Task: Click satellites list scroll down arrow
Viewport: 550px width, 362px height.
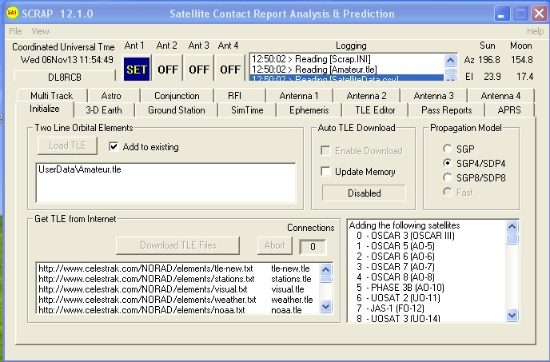Action: (512, 315)
